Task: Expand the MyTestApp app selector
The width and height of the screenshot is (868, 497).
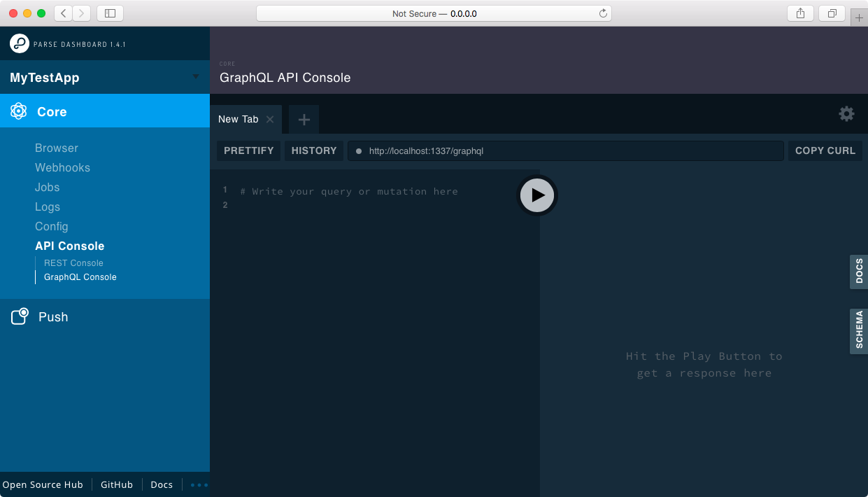Action: pyautogui.click(x=194, y=77)
